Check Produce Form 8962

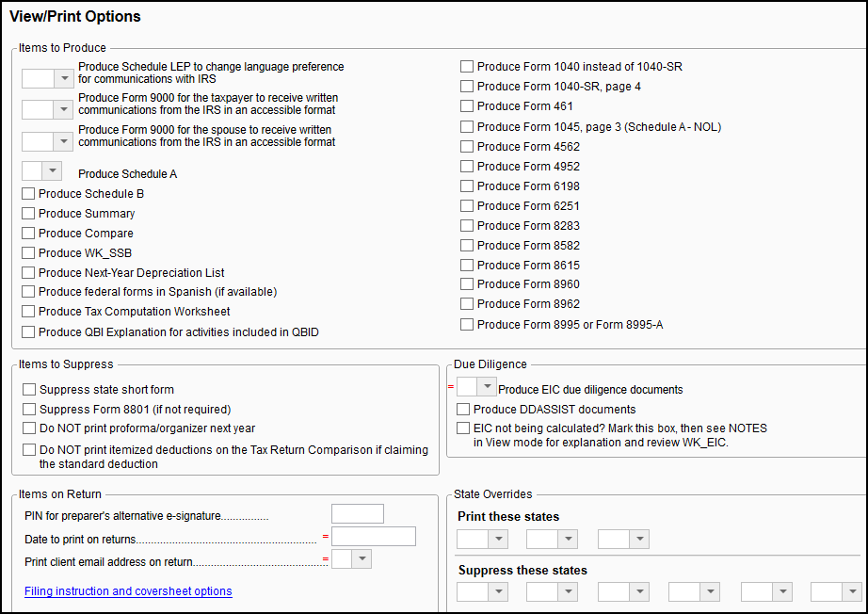[x=466, y=303]
